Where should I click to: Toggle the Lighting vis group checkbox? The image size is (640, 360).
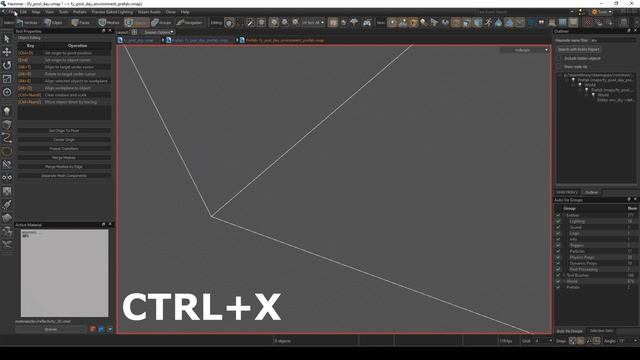[x=558, y=221]
